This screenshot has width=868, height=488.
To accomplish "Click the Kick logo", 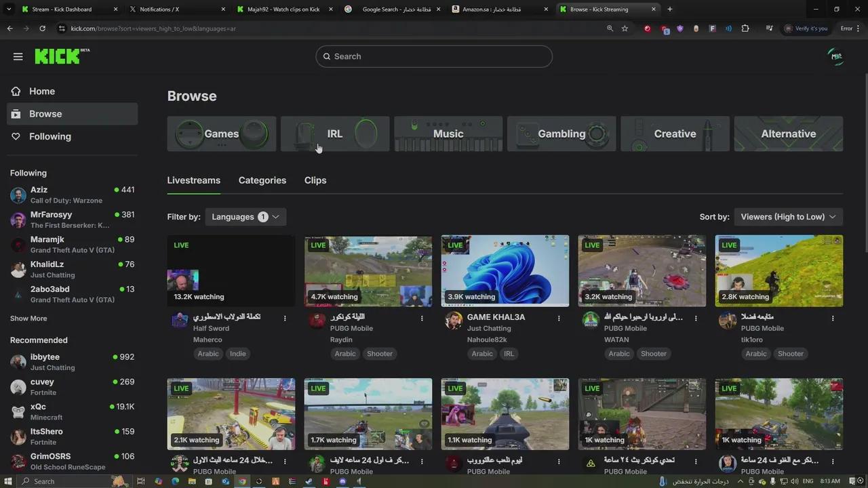I will pyautogui.click(x=62, y=56).
